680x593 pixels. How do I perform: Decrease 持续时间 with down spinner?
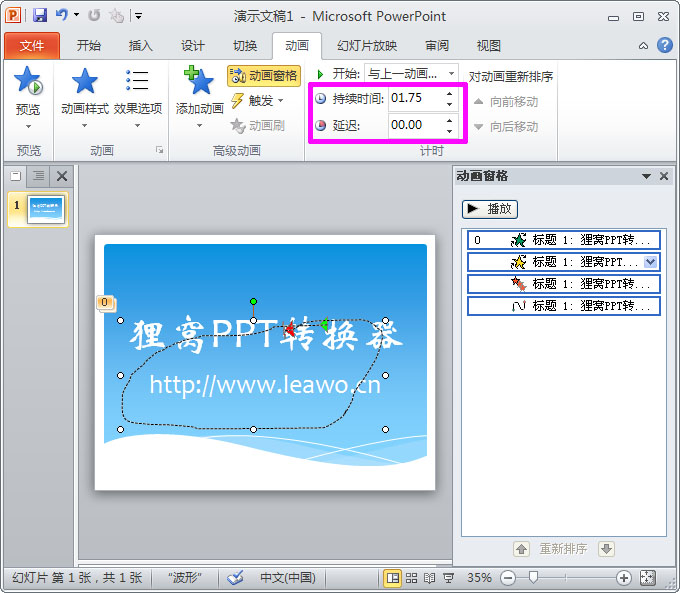[x=450, y=104]
